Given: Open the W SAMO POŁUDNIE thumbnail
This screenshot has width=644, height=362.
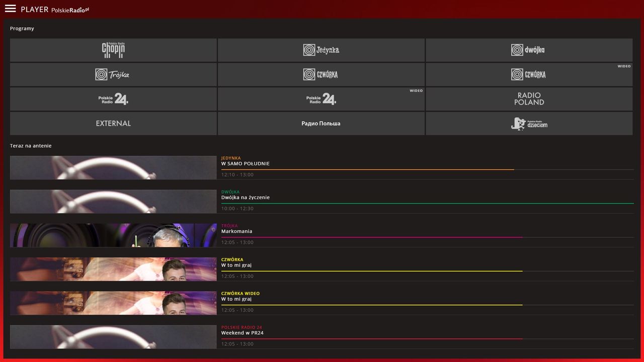Looking at the screenshot, I should 113,167.
